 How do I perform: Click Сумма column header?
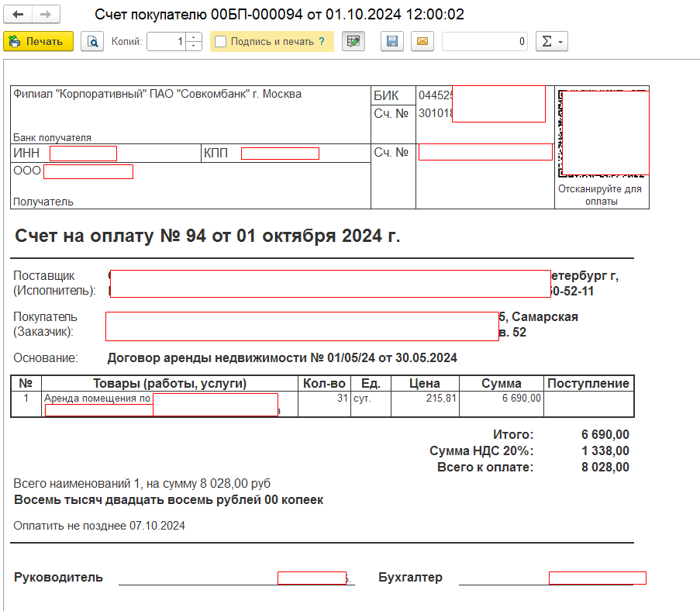coord(502,384)
